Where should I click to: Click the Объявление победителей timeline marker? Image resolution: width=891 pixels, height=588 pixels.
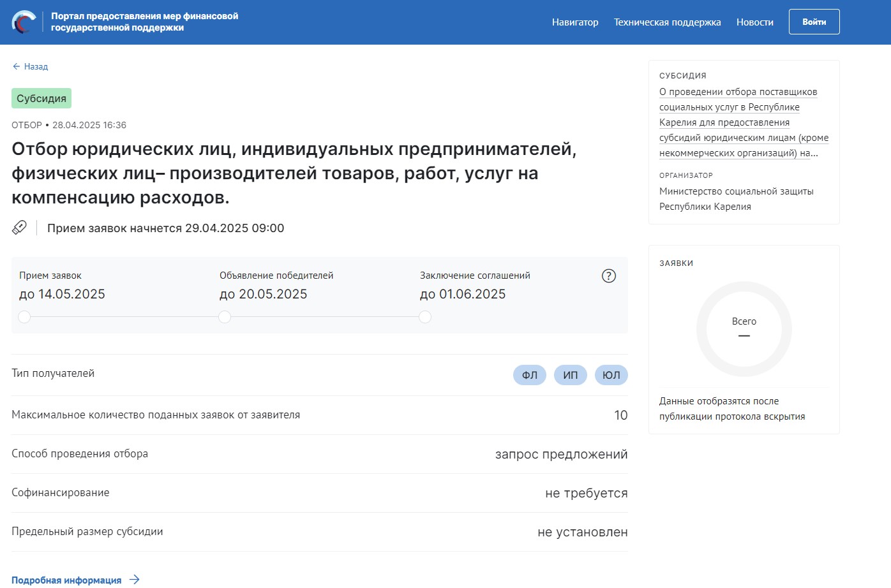[225, 317]
